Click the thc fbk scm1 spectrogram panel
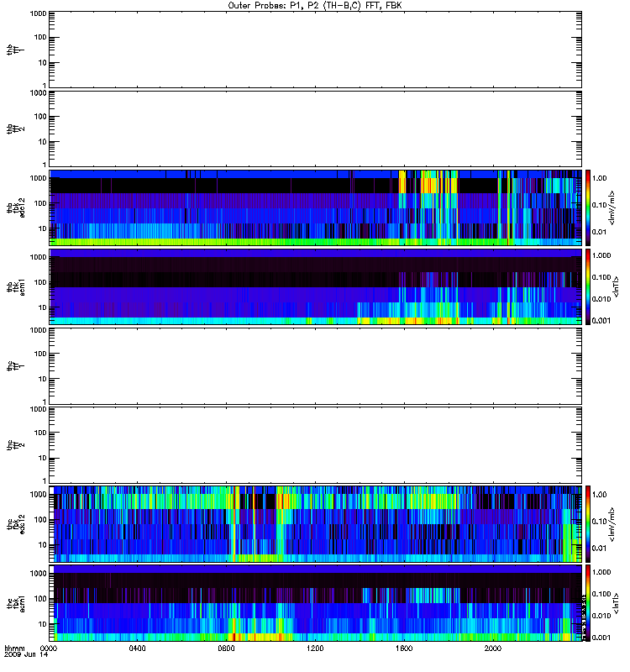Image resolution: width=630 pixels, height=672 pixels. [x=315, y=603]
